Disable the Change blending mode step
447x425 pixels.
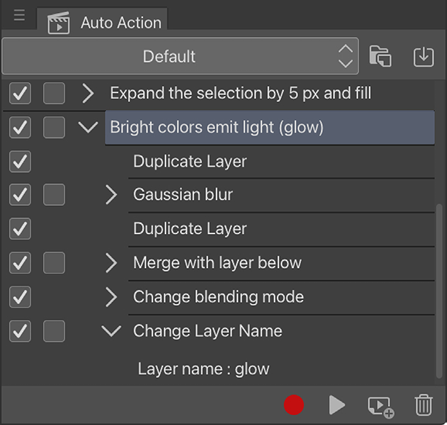(20, 297)
